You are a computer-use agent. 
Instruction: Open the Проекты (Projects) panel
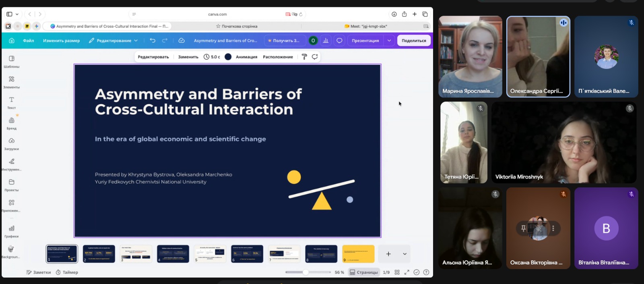(12, 184)
